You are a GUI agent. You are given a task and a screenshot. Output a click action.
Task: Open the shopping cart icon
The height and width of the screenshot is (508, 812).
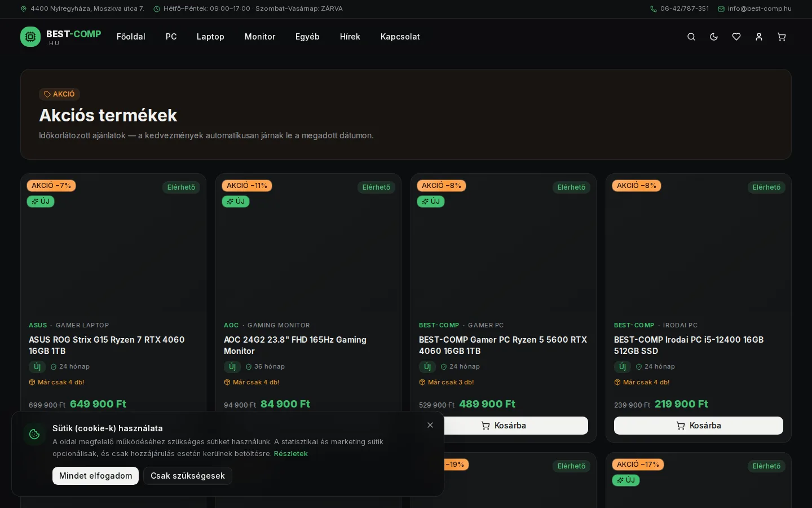point(782,37)
